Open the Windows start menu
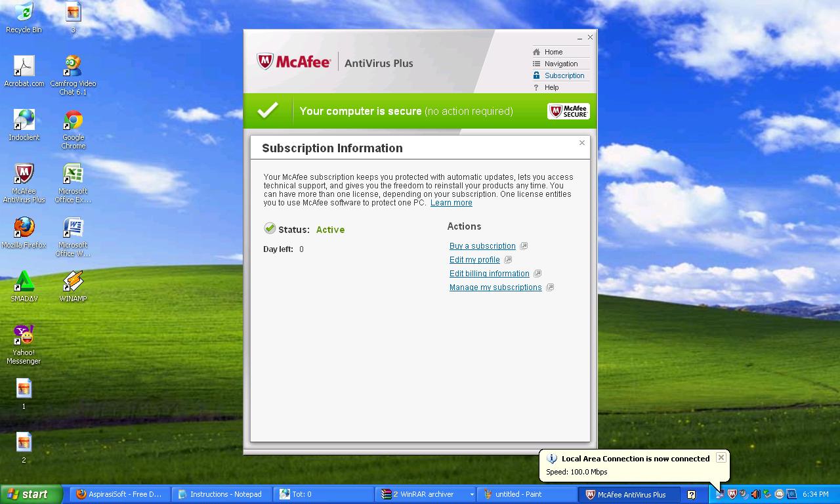The height and width of the screenshot is (504, 840). (x=31, y=494)
